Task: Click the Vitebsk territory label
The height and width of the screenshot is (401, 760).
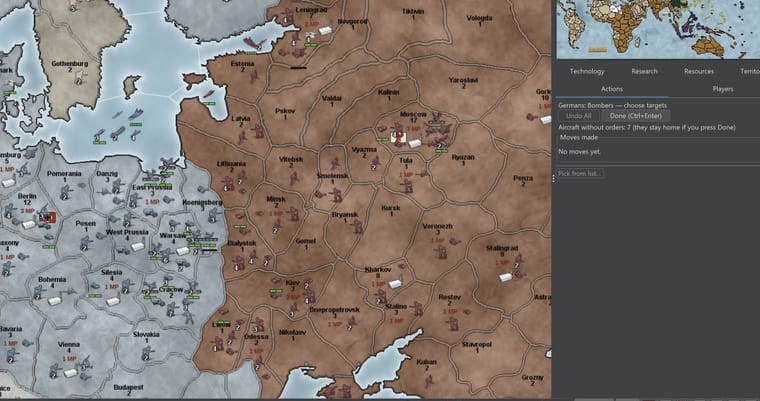Action: click(x=291, y=159)
